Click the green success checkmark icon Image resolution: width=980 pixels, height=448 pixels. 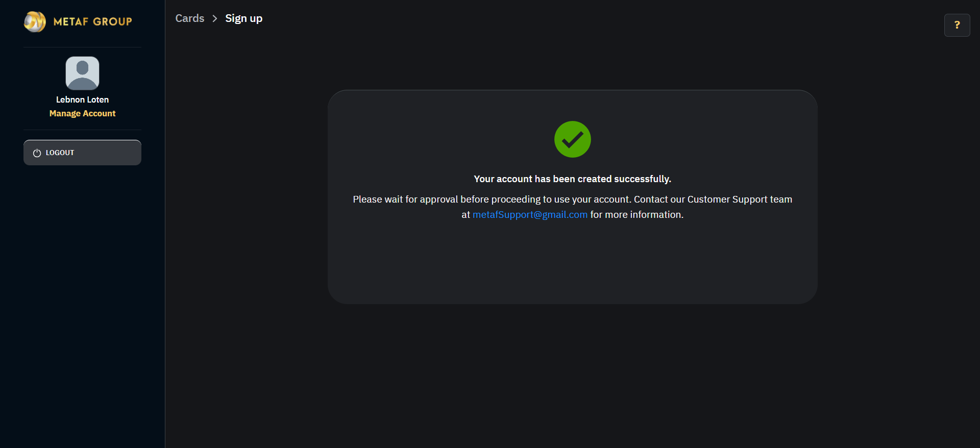[x=573, y=139]
